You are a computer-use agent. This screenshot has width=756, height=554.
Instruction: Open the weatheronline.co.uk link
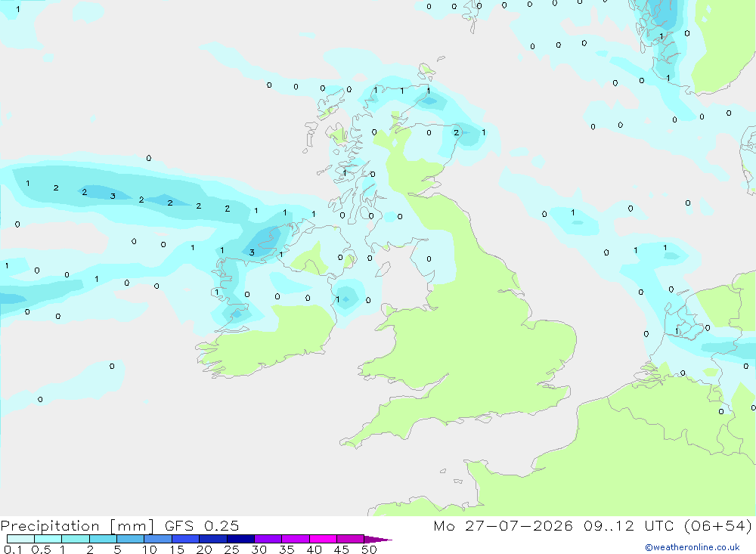692,547
